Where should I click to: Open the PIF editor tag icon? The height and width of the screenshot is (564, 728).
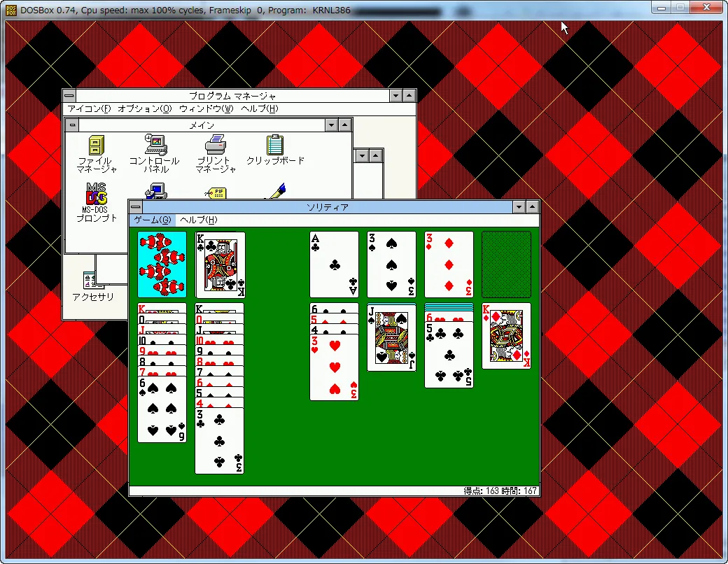click(216, 193)
